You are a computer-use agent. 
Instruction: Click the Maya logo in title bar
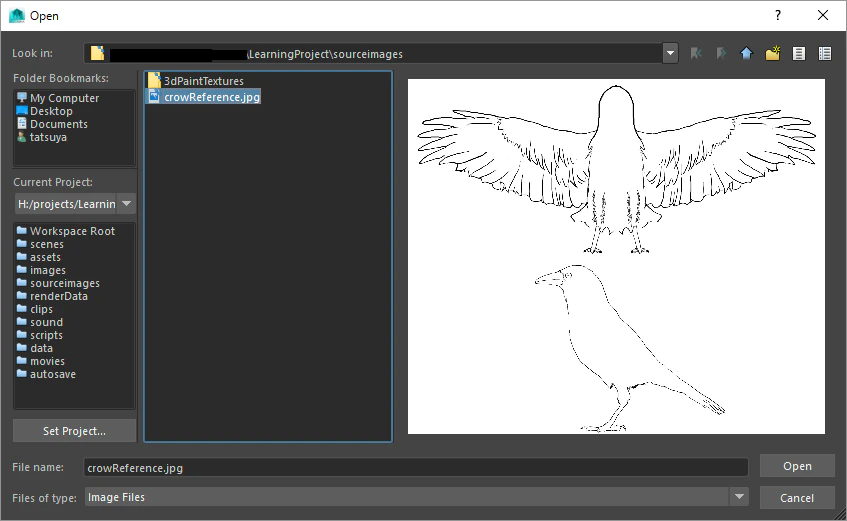[17, 15]
